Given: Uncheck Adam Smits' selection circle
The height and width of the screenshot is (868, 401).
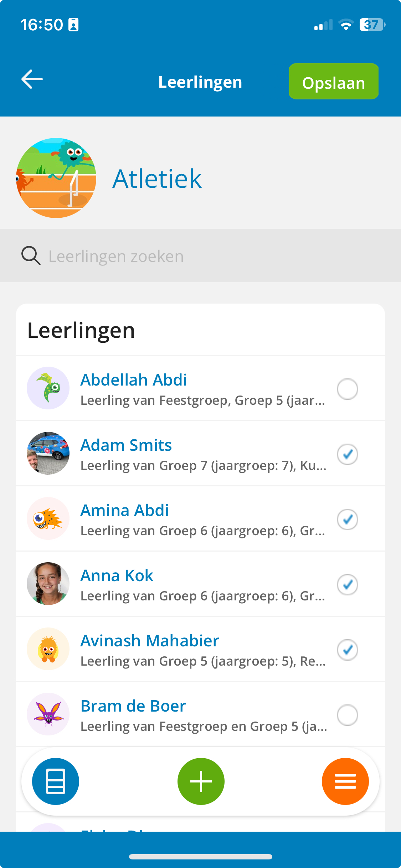Looking at the screenshot, I should (348, 454).
